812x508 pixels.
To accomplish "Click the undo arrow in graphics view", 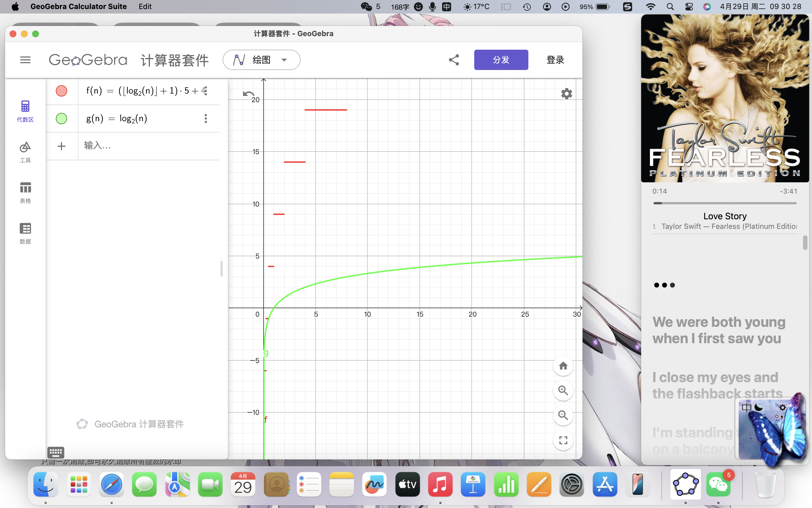I will [248, 94].
